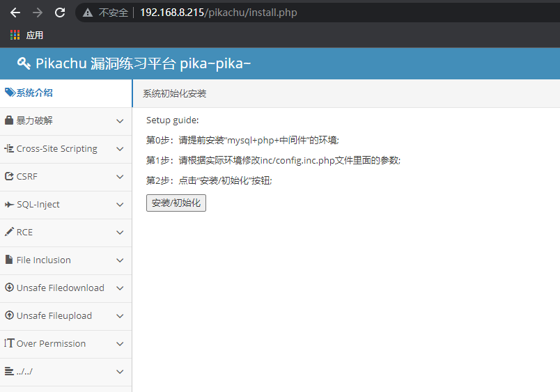
Task: Expand the Over Permission chevron
Action: tap(120, 344)
